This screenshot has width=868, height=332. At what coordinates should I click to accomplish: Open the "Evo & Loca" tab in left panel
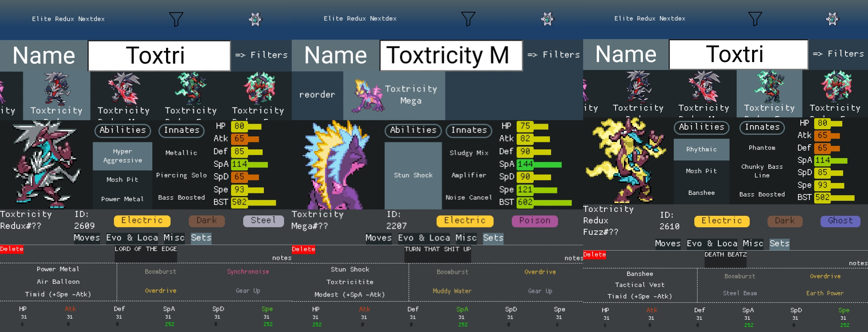point(132,238)
